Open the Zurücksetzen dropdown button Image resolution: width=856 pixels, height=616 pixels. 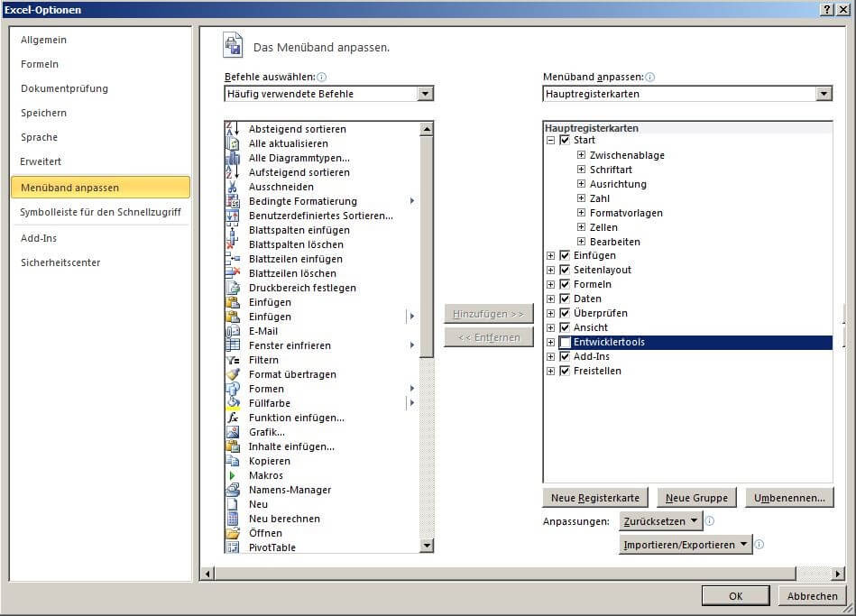point(661,521)
